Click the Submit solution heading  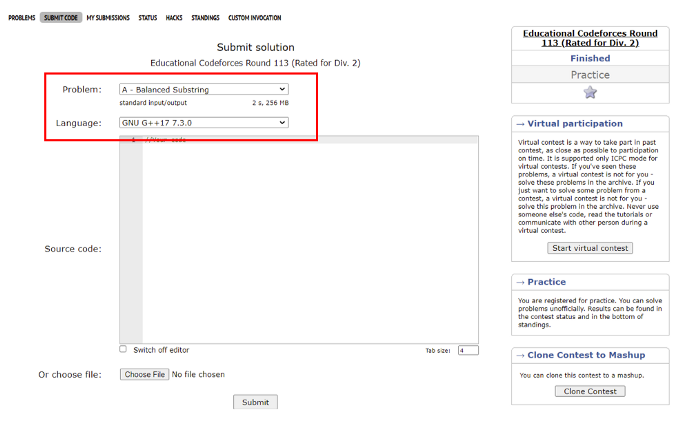point(255,47)
